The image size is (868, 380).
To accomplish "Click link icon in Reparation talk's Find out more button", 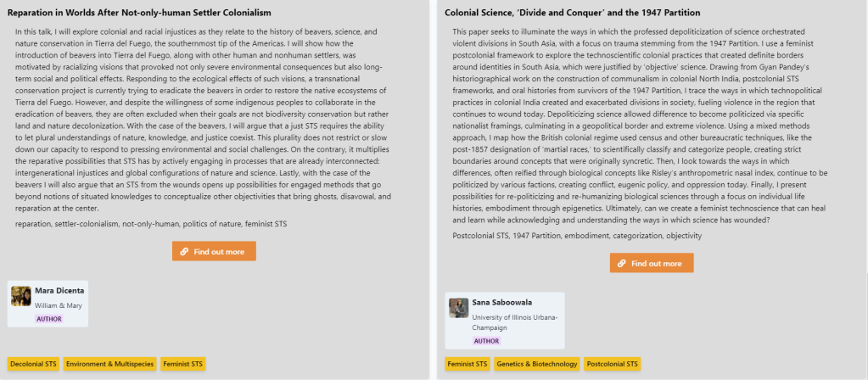I will point(184,251).
